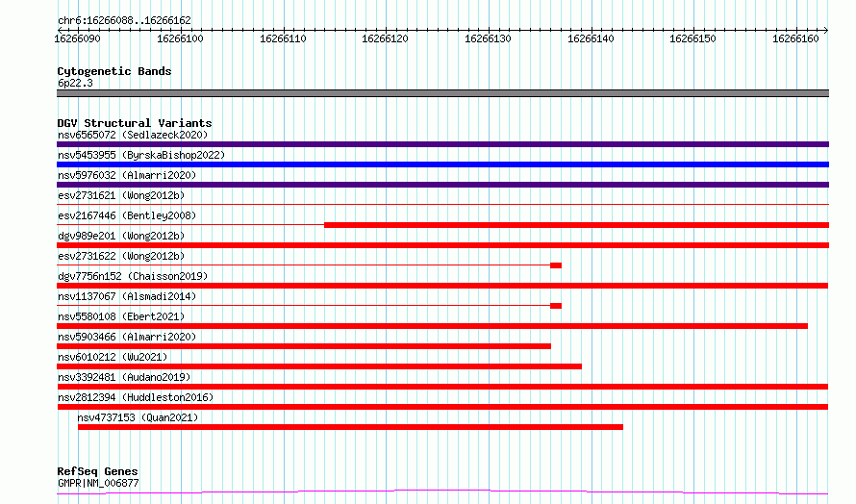Viewport: 856px width, 504px height.
Task: Select the red dgv989e201 variant bar
Action: coord(442,245)
